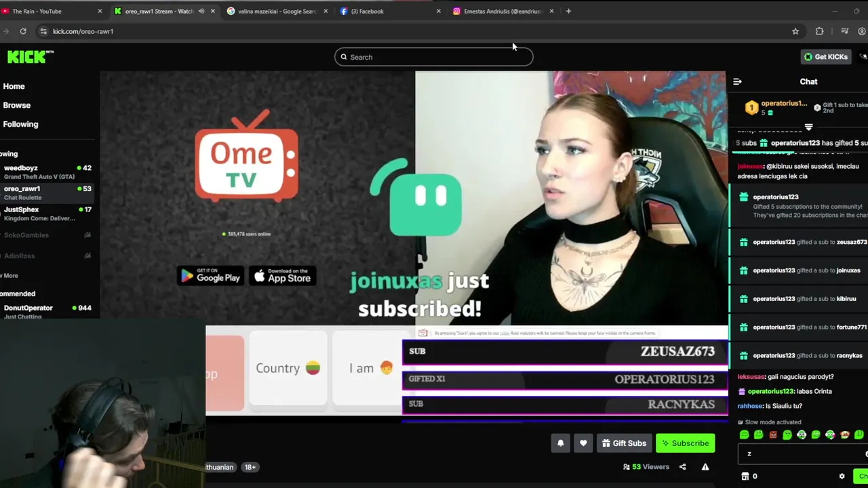
Task: Click the green Subscribe button
Action: tap(685, 443)
